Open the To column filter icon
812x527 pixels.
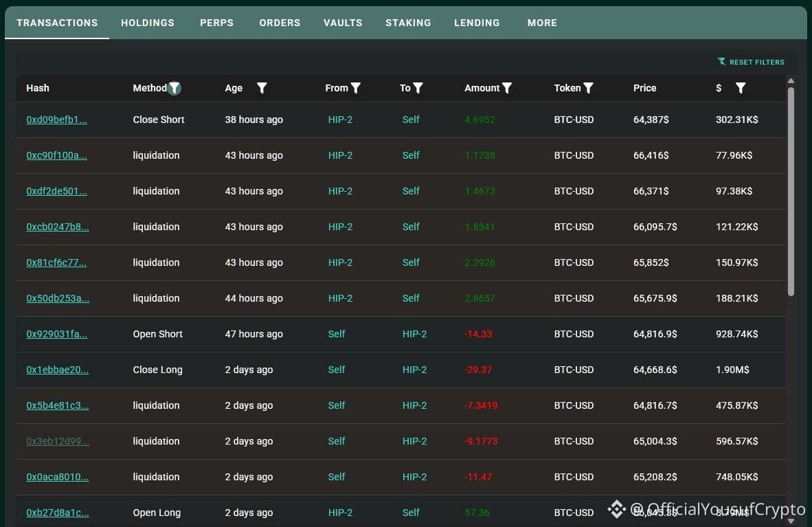418,88
